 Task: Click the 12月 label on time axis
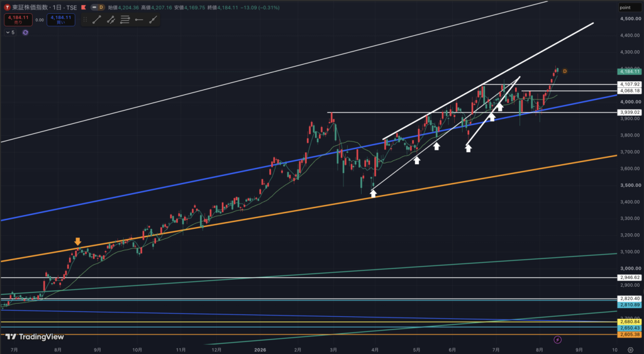(216, 350)
